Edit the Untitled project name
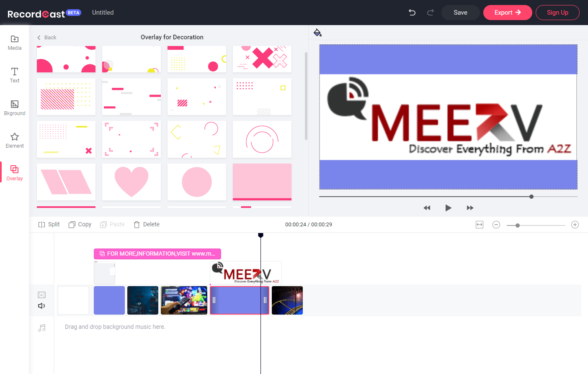Viewport: 588px width, 374px height. [103, 13]
